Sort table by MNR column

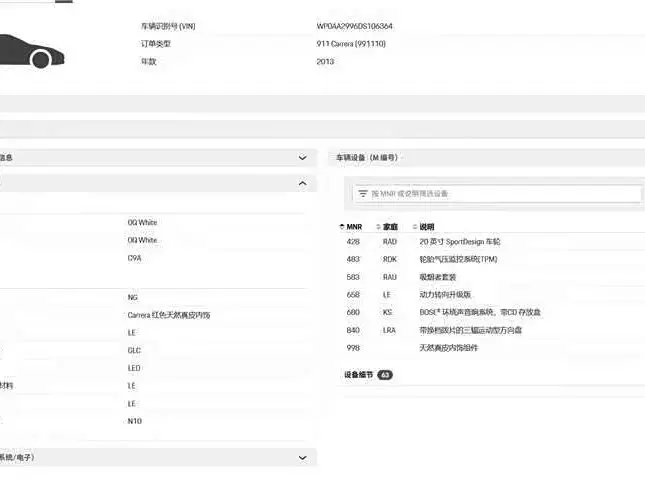(x=350, y=227)
